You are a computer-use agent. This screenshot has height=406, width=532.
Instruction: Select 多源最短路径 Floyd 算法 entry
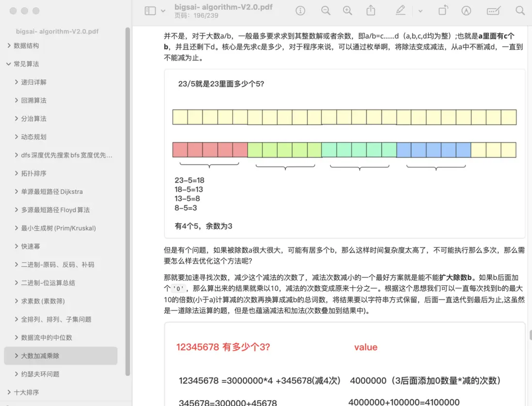pyautogui.click(x=55, y=210)
